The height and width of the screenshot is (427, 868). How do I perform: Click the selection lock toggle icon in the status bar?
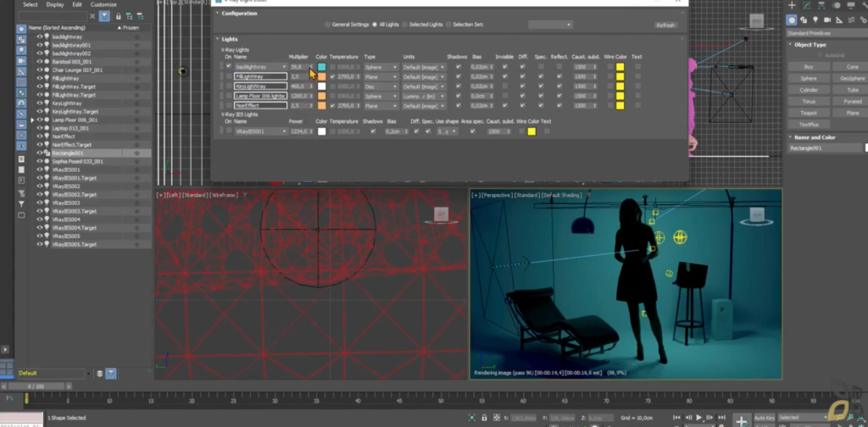[484, 418]
